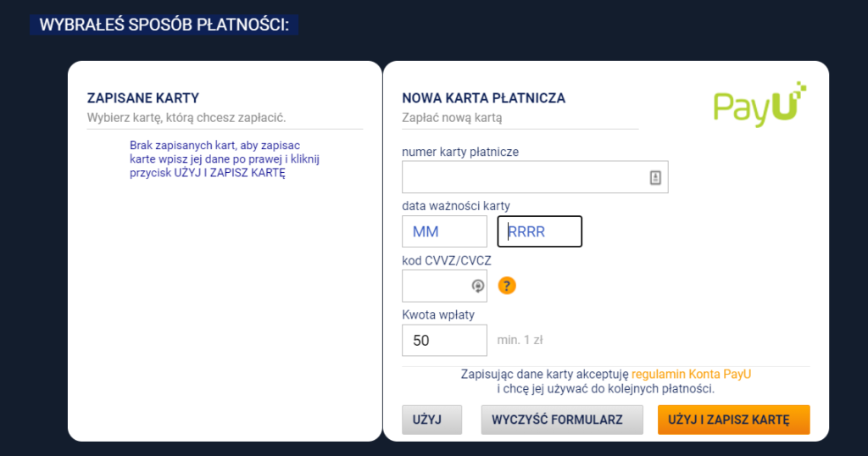Open the orange question mark CVV help
Image resolution: width=868 pixels, height=456 pixels.
tap(507, 286)
